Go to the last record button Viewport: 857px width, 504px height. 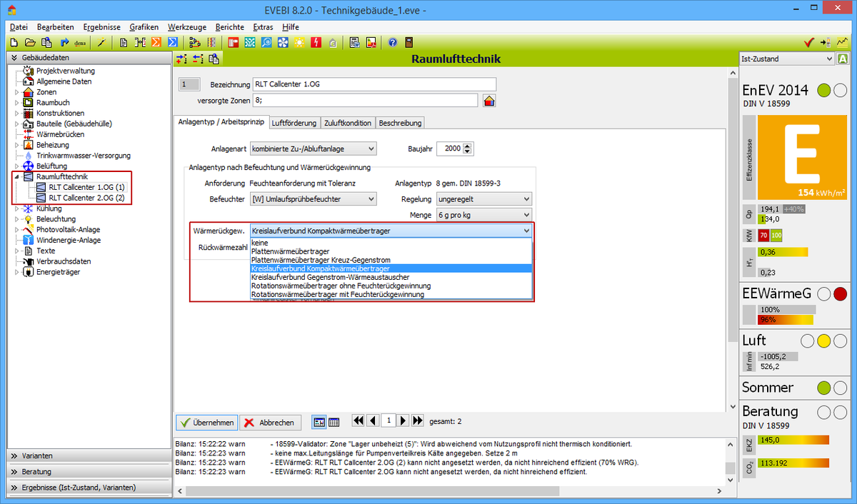tap(418, 421)
